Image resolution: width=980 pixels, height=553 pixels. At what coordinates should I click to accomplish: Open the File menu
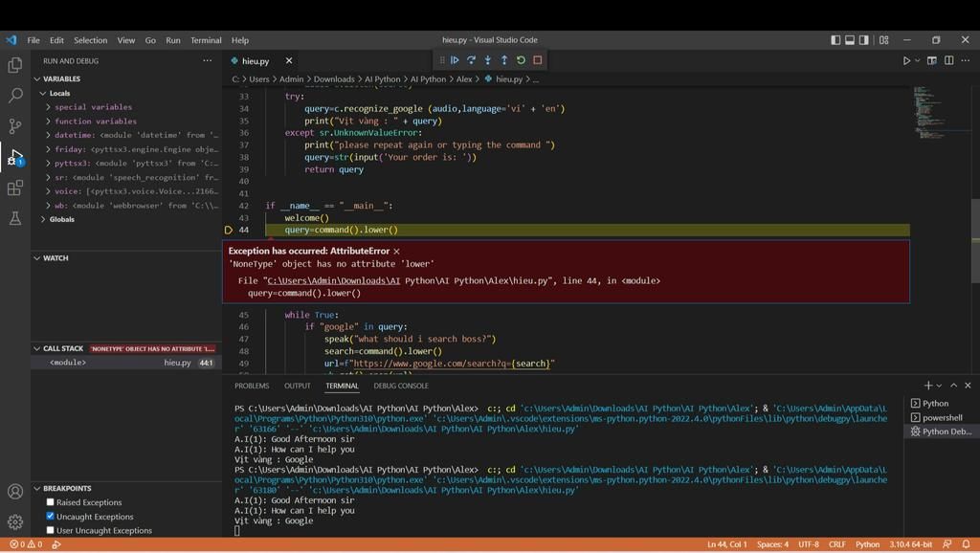click(x=33, y=40)
